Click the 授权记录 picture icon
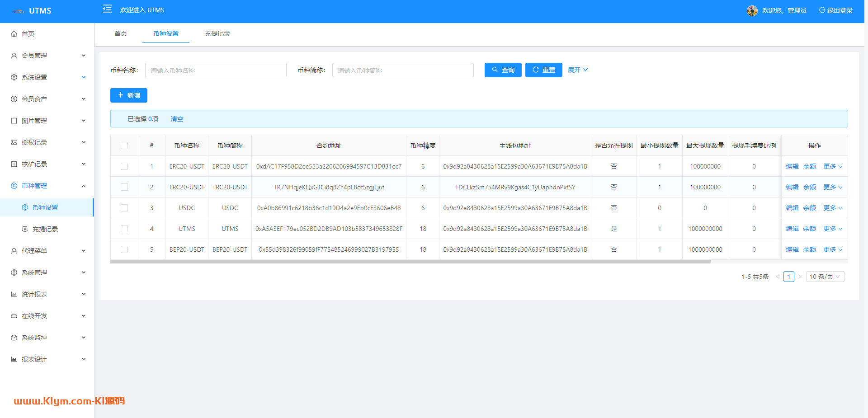Image resolution: width=868 pixels, height=418 pixels. 14,142
